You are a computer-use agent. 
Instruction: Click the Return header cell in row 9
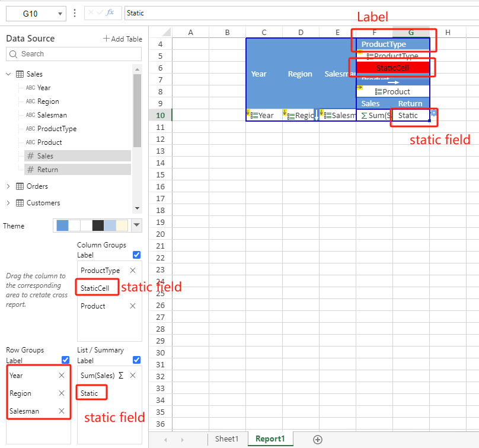click(411, 104)
